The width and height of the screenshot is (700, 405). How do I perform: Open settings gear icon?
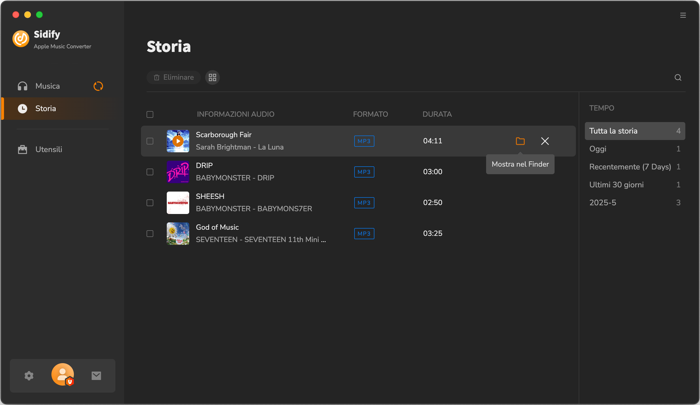[29, 376]
